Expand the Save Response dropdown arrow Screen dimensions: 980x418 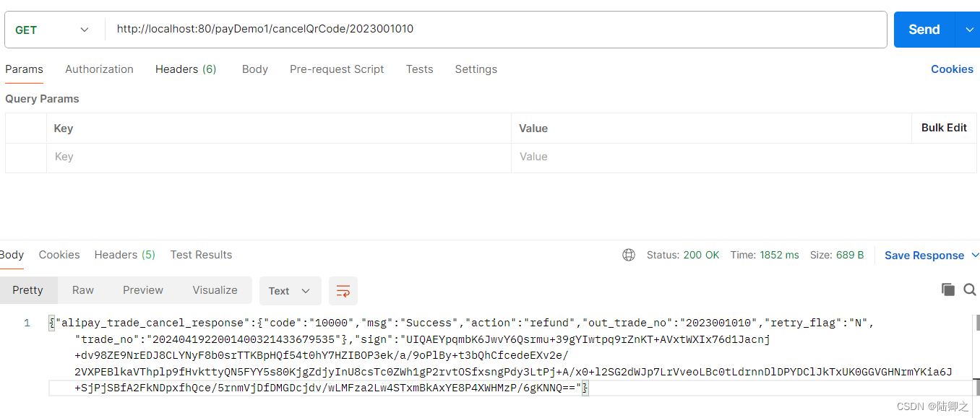pyautogui.click(x=975, y=255)
